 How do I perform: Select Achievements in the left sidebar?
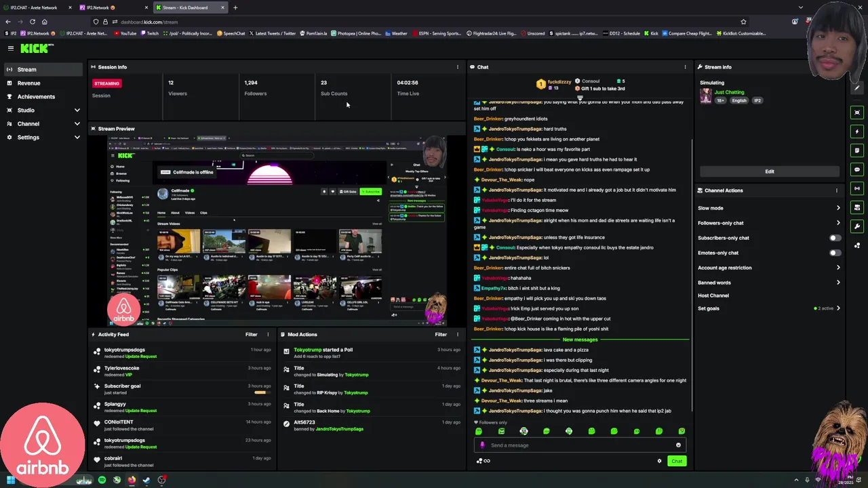(x=43, y=96)
